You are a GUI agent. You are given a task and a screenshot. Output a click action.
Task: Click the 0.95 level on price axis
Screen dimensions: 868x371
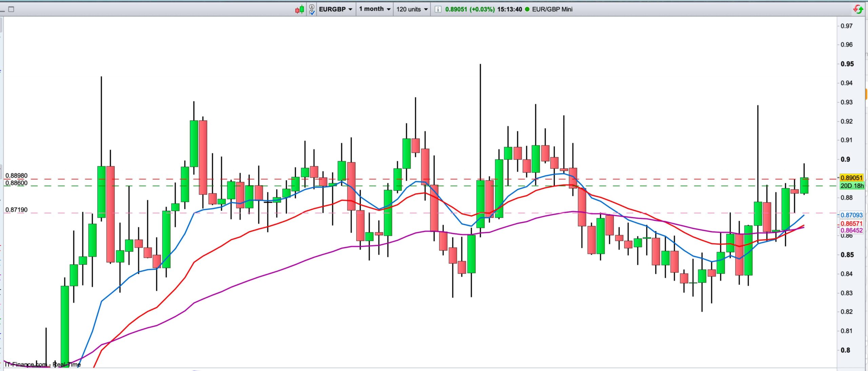coord(847,64)
